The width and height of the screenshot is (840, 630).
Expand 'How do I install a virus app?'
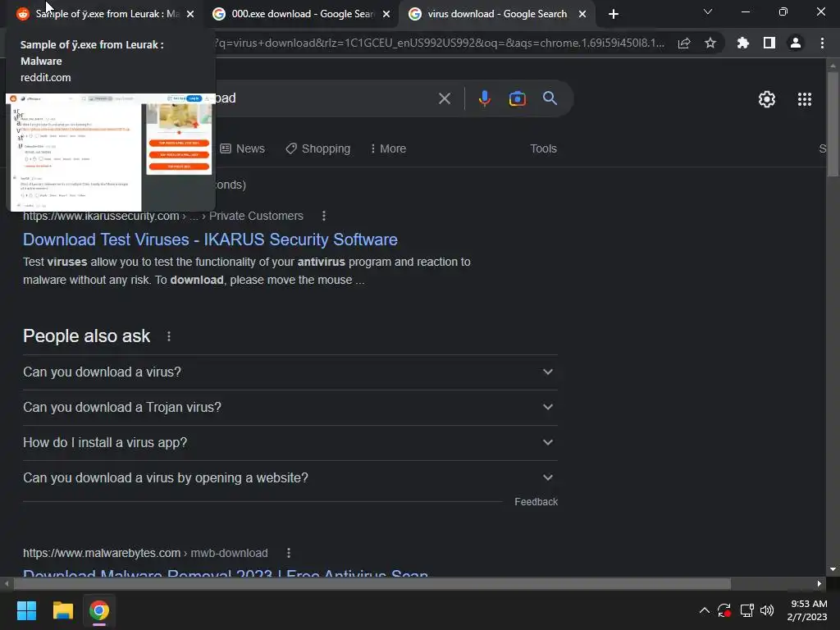(x=290, y=442)
